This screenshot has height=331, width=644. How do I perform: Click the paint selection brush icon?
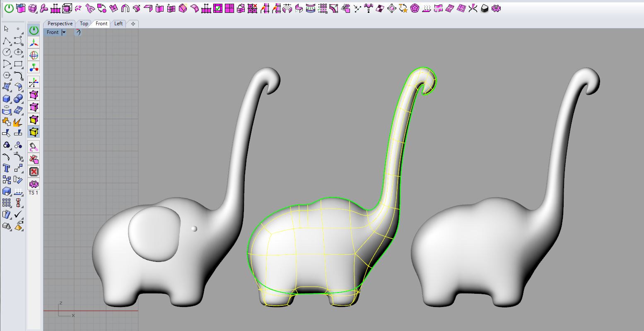tap(34, 146)
